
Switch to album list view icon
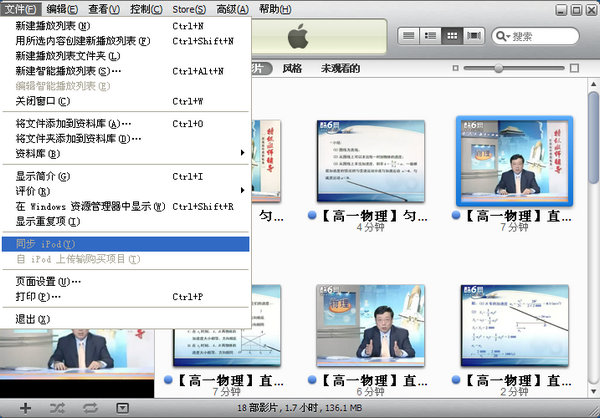(x=430, y=36)
